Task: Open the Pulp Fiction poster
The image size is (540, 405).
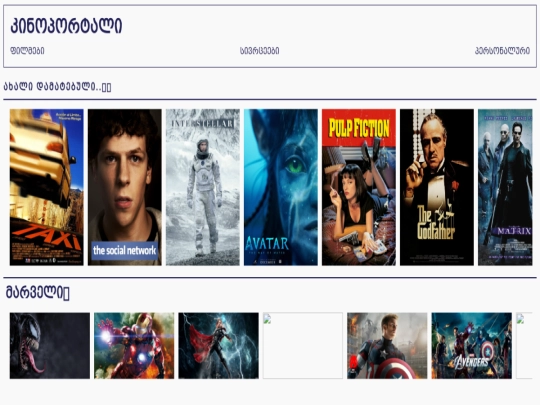Action: pyautogui.click(x=359, y=187)
